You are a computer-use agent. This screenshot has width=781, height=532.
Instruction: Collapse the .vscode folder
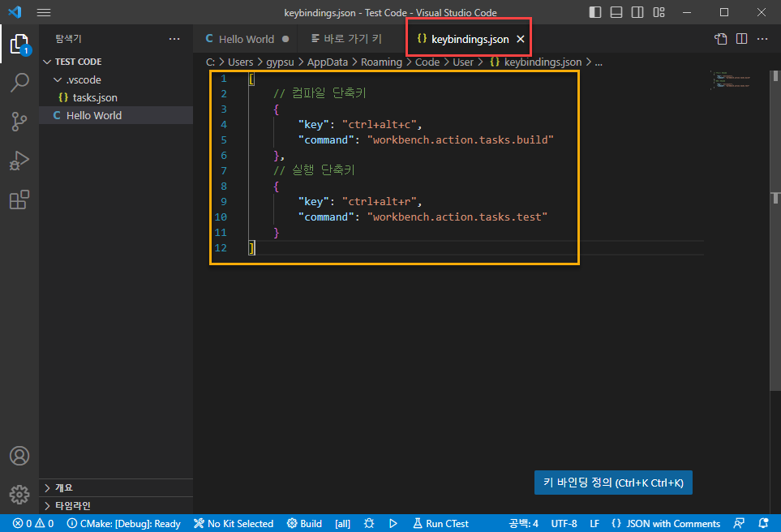116,79
